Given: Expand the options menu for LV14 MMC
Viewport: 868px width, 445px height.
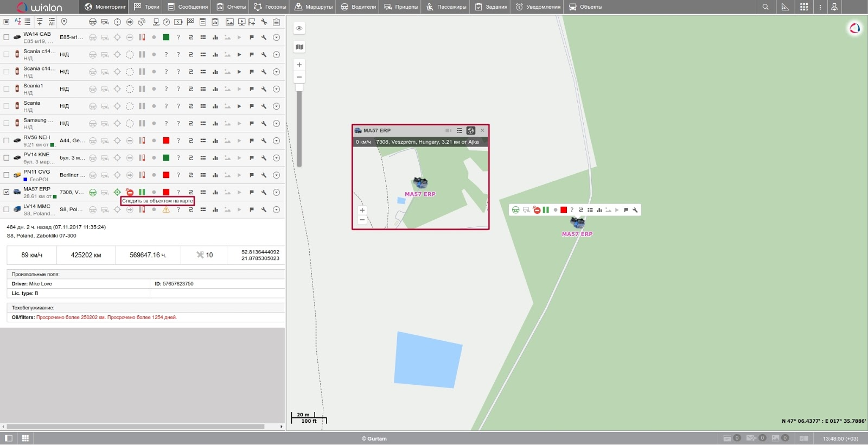Looking at the screenshot, I should (276, 209).
